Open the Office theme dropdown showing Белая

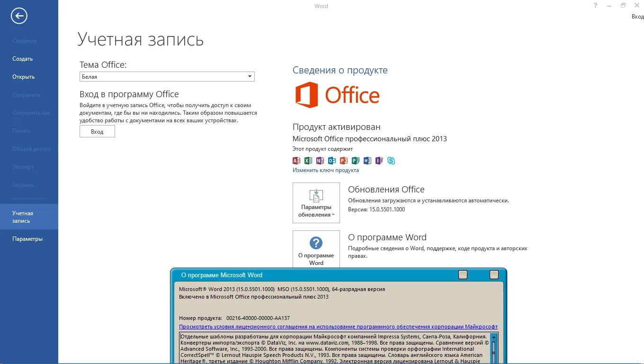pyautogui.click(x=167, y=76)
